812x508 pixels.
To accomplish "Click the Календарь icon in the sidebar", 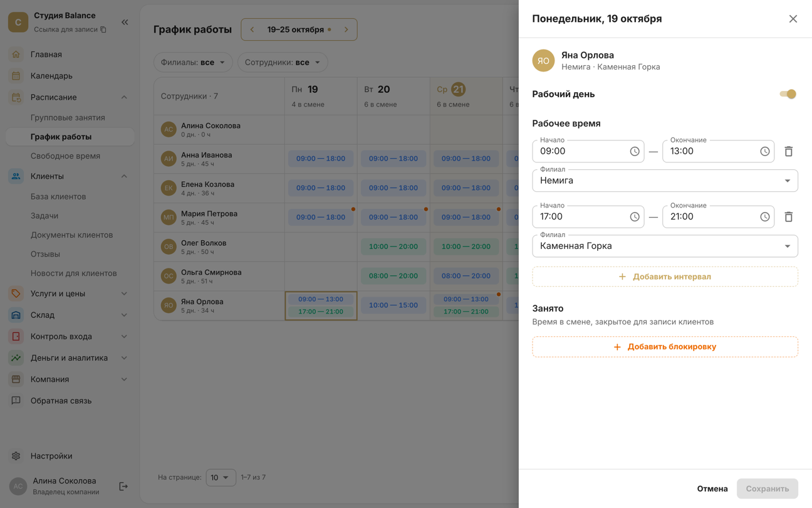I will point(16,76).
